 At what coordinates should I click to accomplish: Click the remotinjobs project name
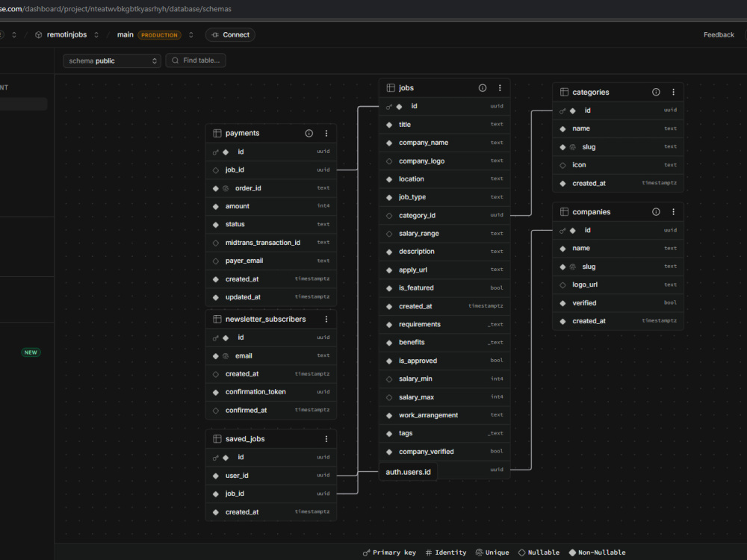tap(66, 35)
